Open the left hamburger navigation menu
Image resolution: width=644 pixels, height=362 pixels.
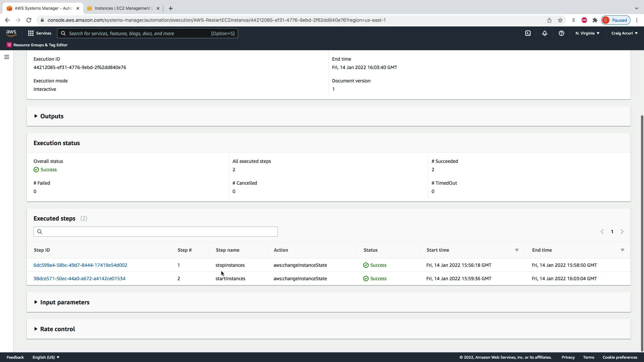[x=6, y=57]
